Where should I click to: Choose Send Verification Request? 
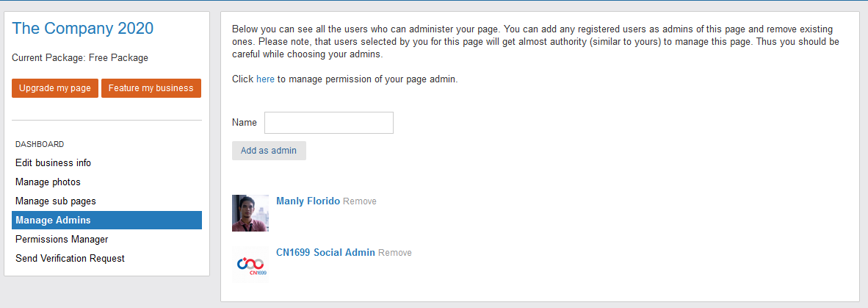(x=70, y=259)
